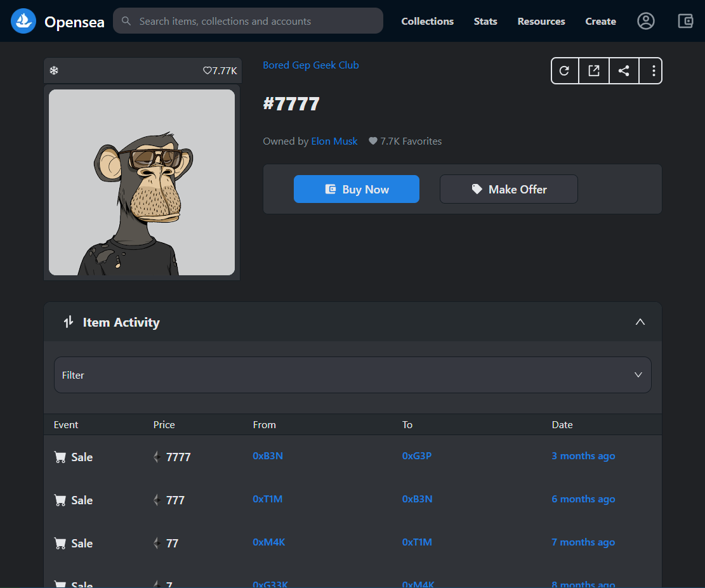Click the #7777 item title
The height and width of the screenshot is (588, 705).
[291, 104]
